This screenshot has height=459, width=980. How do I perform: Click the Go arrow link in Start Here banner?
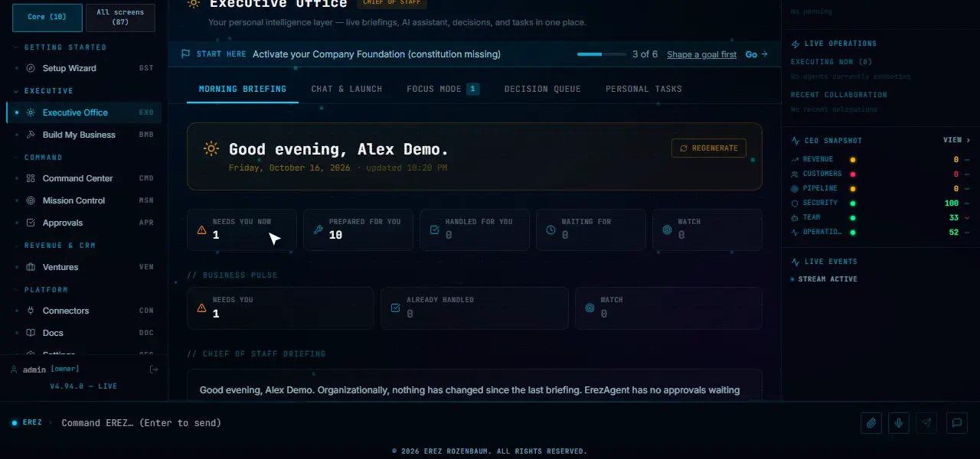756,54
